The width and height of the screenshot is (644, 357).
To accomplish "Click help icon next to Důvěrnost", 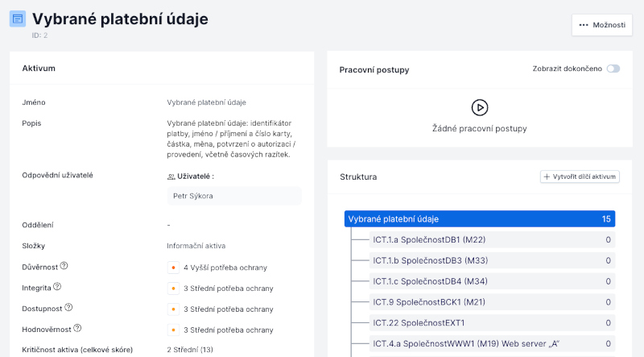I will coord(64,266).
